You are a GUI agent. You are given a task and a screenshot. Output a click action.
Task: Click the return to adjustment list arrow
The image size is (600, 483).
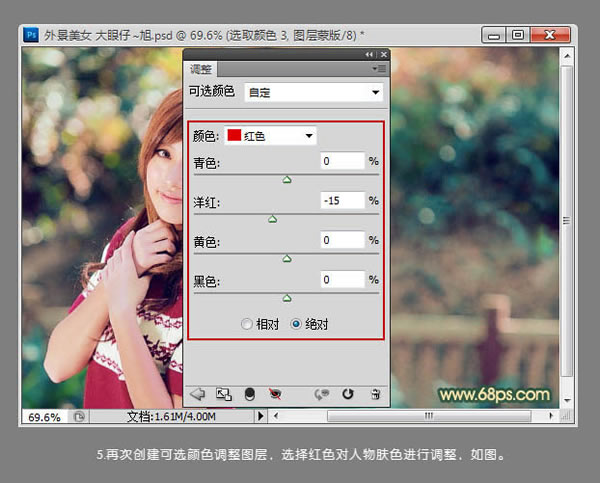198,394
